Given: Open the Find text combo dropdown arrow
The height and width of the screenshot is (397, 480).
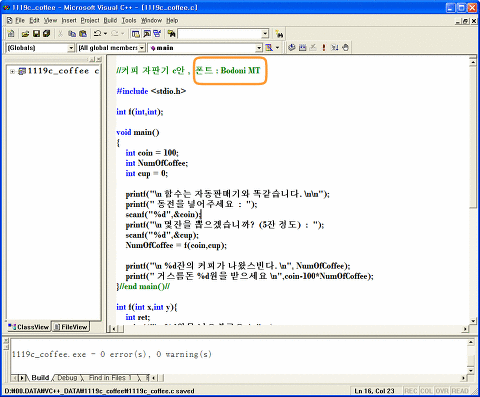Looking at the screenshot, I should (x=265, y=34).
